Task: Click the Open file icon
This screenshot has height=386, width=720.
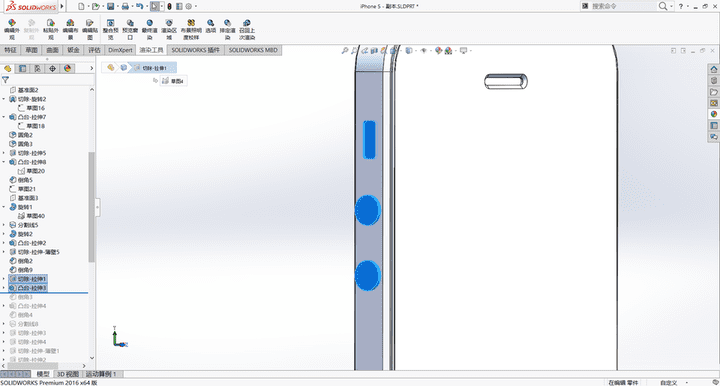Action: [x=96, y=6]
